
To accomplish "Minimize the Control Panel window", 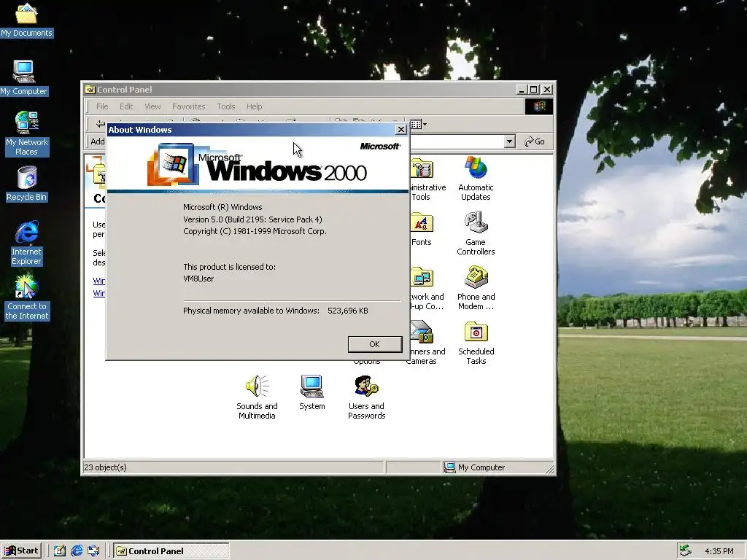I will tap(522, 90).
